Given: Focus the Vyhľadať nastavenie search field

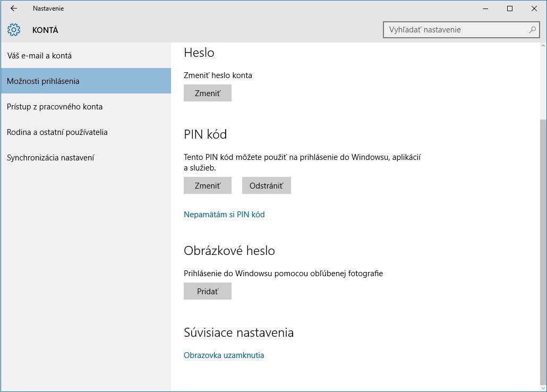Looking at the screenshot, I should [x=457, y=30].
